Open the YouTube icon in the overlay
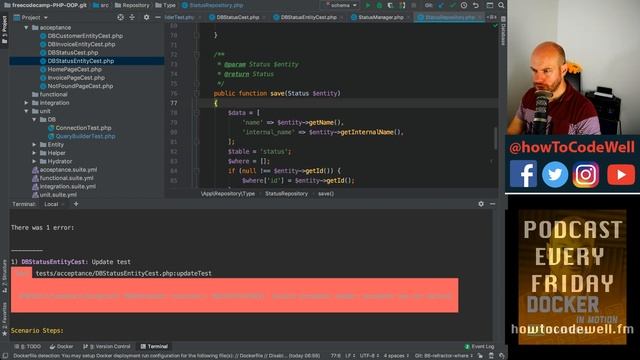 621,175
